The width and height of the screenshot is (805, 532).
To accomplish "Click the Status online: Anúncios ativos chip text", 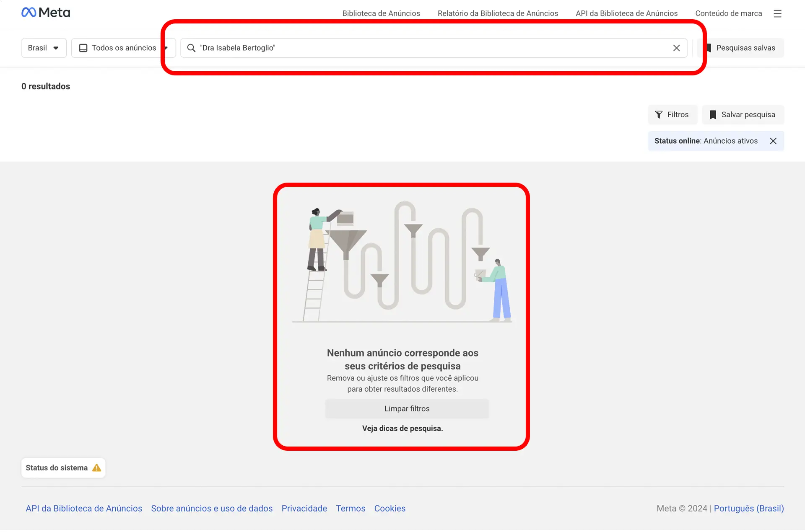I will tap(706, 141).
